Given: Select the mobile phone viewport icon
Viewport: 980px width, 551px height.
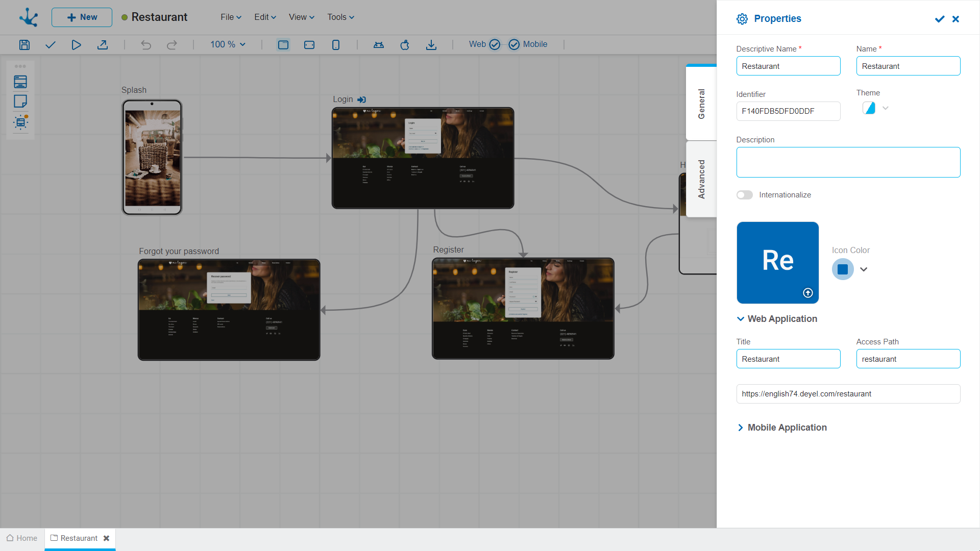Looking at the screenshot, I should coord(335,45).
